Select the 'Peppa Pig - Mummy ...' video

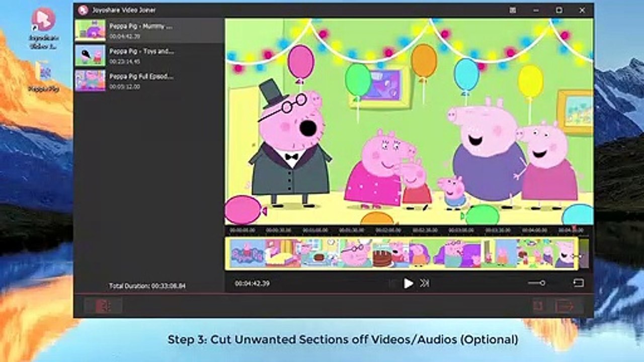pos(149,30)
